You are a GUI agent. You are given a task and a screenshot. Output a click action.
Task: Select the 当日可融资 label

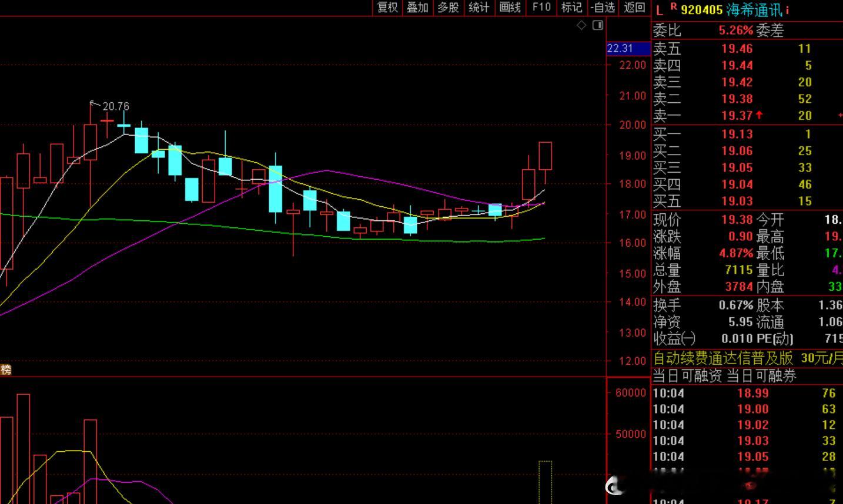pos(688,376)
